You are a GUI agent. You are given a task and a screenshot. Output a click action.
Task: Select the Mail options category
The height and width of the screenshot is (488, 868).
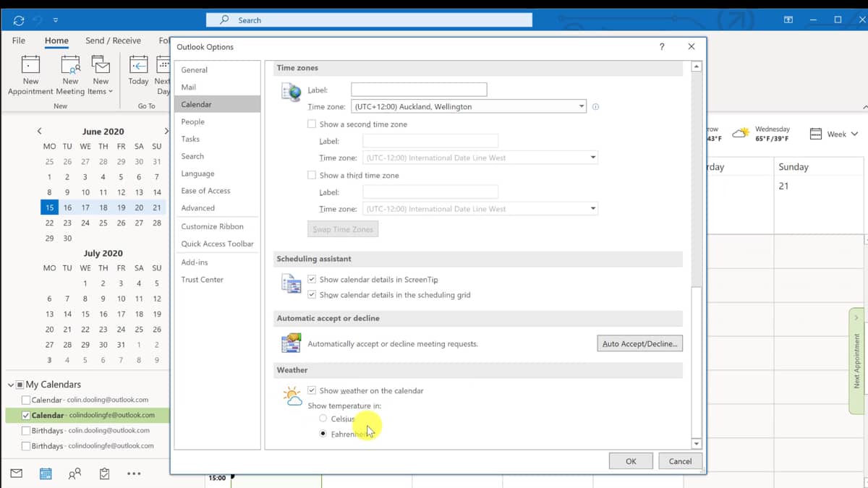pyautogui.click(x=217, y=87)
